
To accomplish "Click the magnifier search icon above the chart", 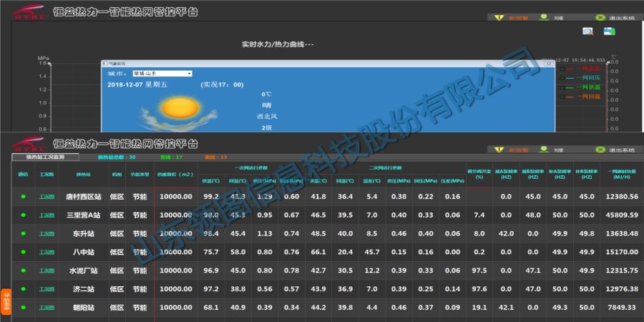I will [587, 31].
